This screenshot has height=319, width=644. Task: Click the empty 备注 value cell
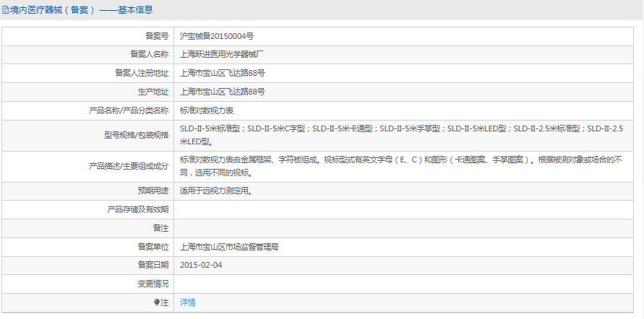405,228
